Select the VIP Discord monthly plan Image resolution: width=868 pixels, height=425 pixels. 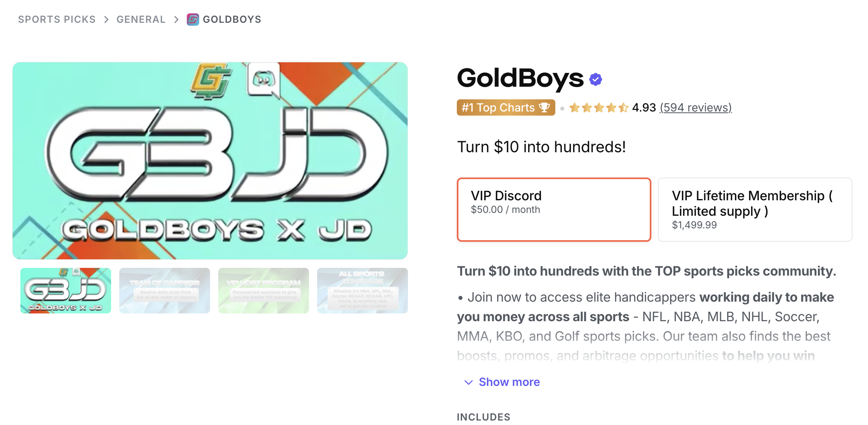coord(554,209)
